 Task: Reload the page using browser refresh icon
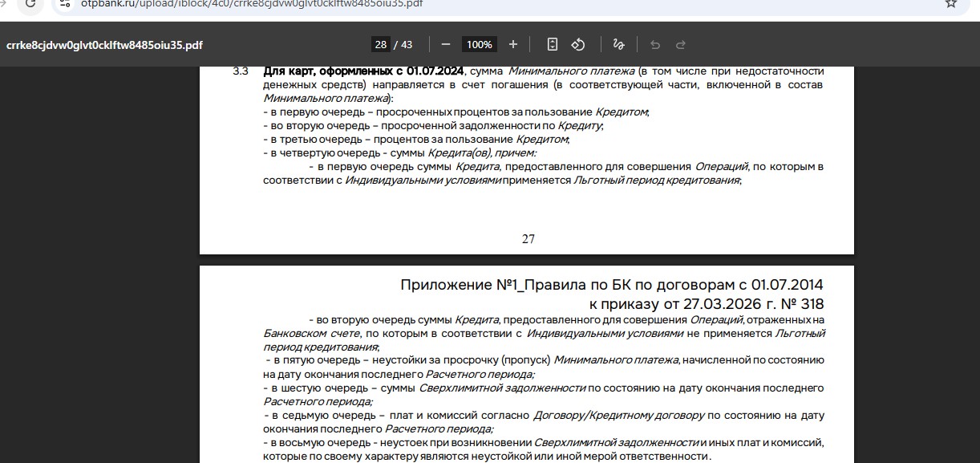coord(30,3)
